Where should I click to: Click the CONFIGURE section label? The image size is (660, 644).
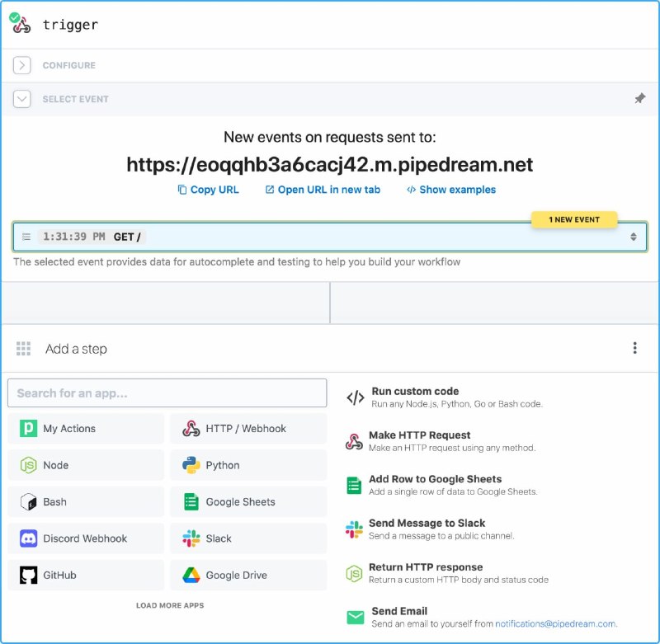pyautogui.click(x=69, y=66)
